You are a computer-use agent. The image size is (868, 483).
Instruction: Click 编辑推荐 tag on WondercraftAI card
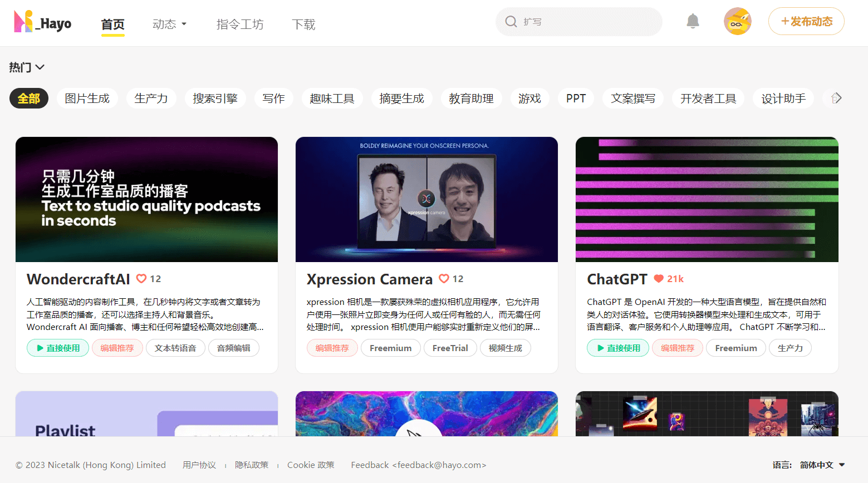[x=117, y=348]
